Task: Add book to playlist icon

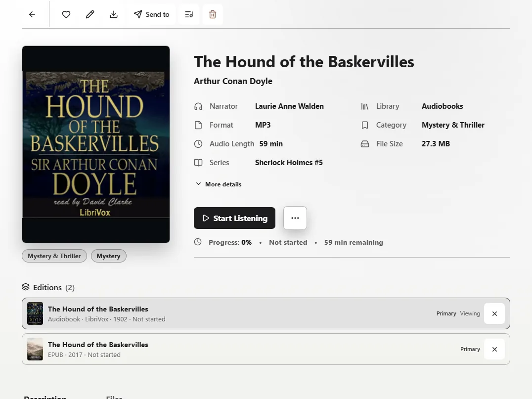Action: coord(189,14)
